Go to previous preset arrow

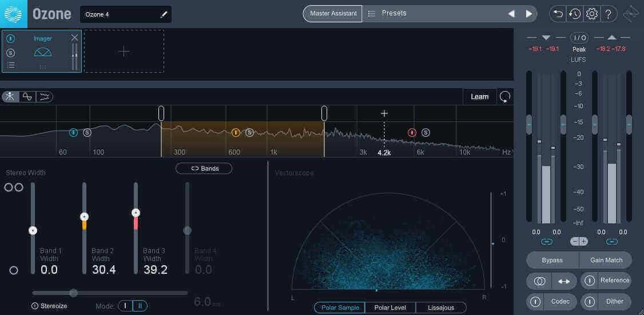(x=511, y=14)
